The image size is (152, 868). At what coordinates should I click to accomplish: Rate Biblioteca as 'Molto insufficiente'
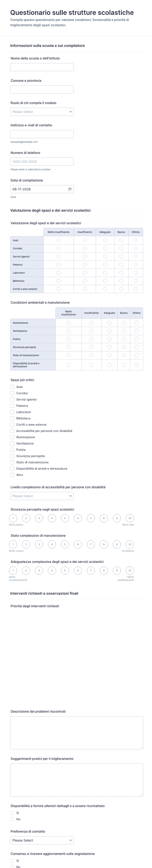[59, 281]
